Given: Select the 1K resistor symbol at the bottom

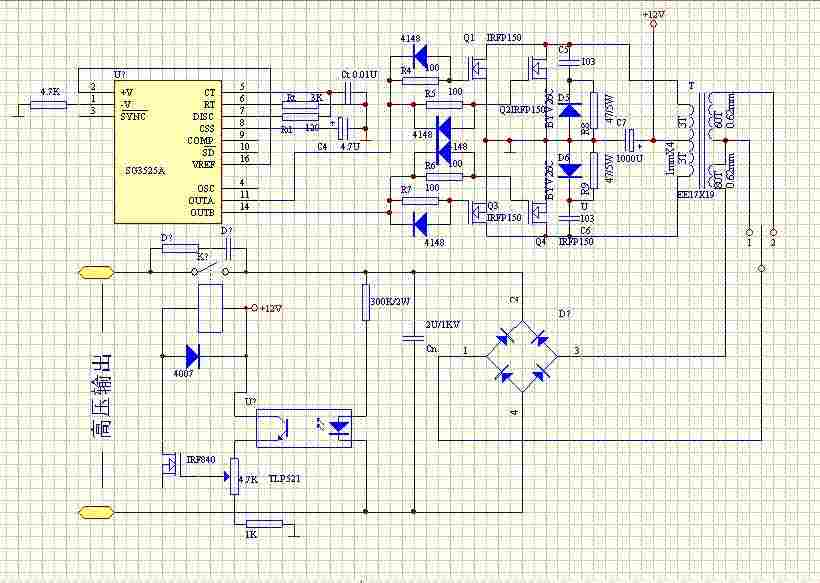Looking at the screenshot, I should [x=265, y=523].
